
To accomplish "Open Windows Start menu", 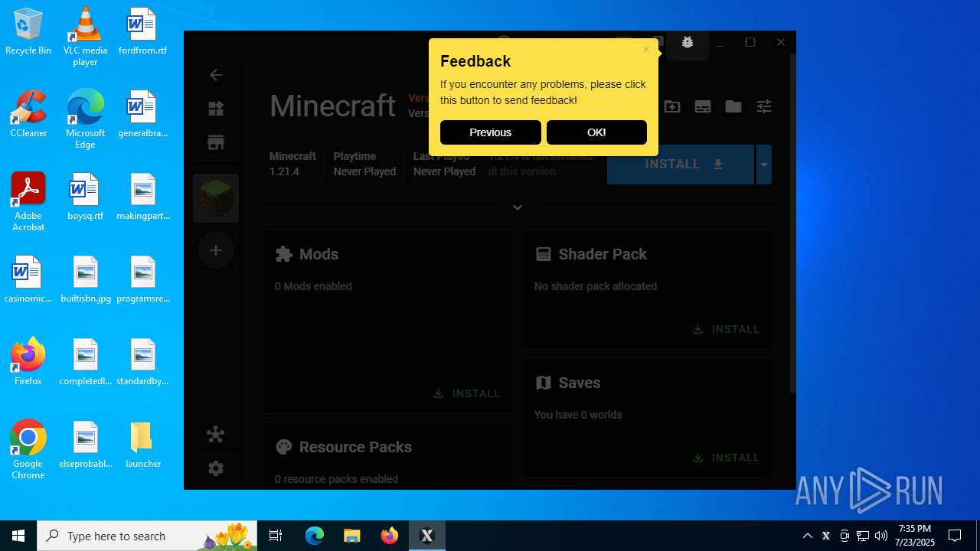I will coord(18,536).
